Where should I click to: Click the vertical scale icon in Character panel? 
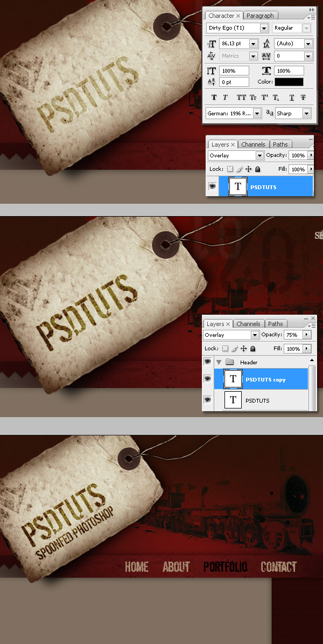(x=212, y=71)
